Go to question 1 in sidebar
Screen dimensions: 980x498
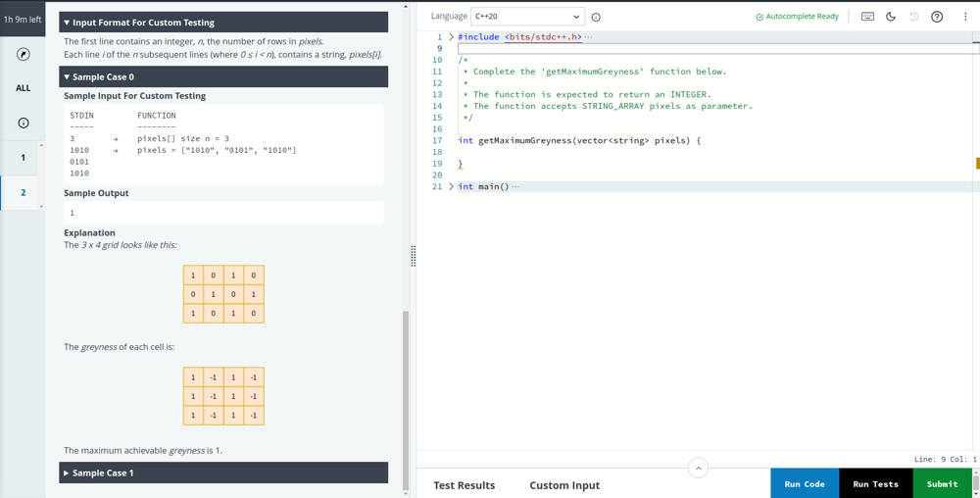(23, 157)
